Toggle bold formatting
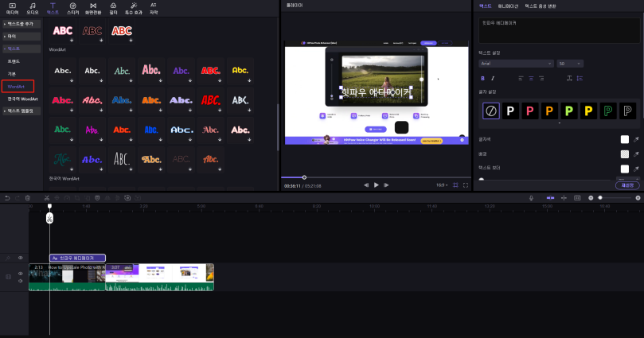 pyautogui.click(x=482, y=79)
